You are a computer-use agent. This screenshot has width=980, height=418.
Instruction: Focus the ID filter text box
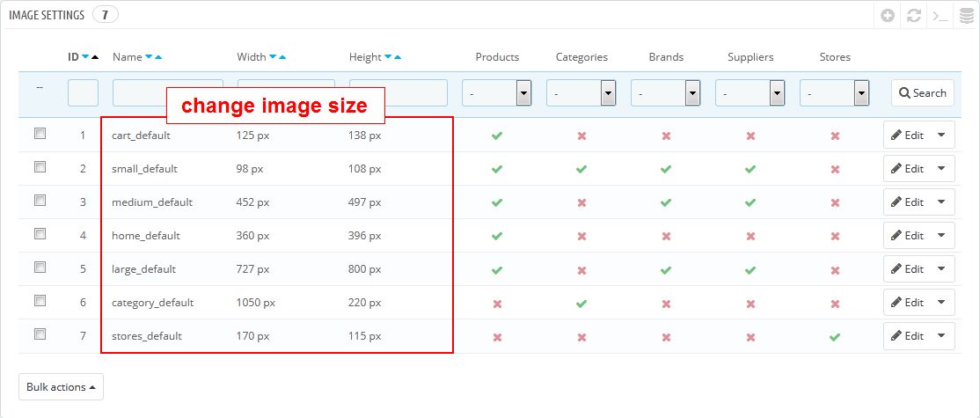click(x=83, y=92)
